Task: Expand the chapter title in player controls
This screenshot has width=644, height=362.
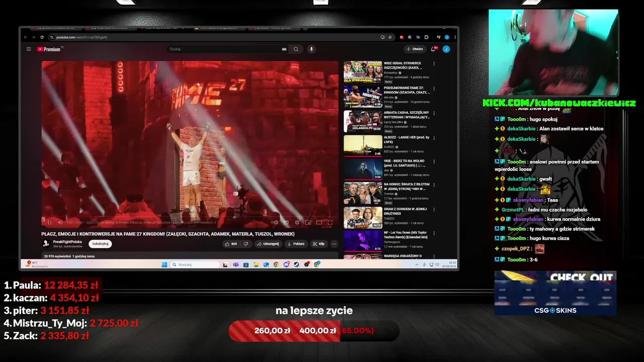Action: [x=151, y=222]
